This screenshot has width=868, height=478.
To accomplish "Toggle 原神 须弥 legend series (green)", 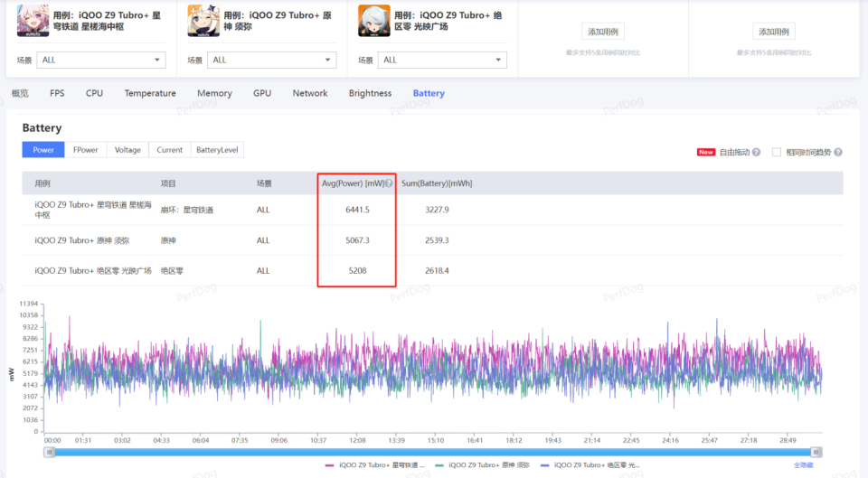I will point(483,465).
